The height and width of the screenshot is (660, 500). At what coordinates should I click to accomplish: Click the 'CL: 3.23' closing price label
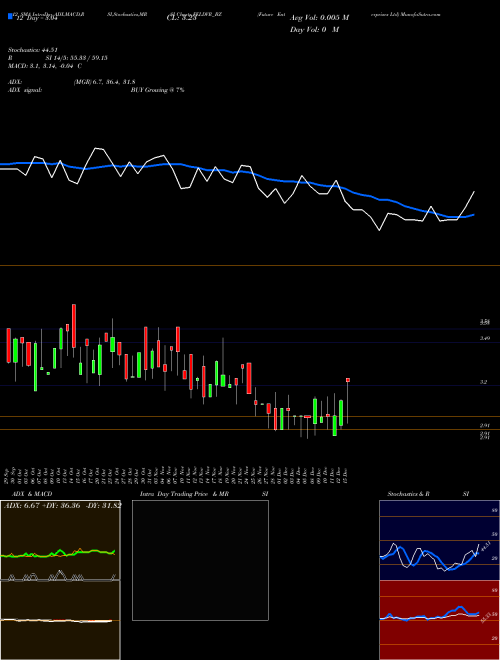coord(181,18)
